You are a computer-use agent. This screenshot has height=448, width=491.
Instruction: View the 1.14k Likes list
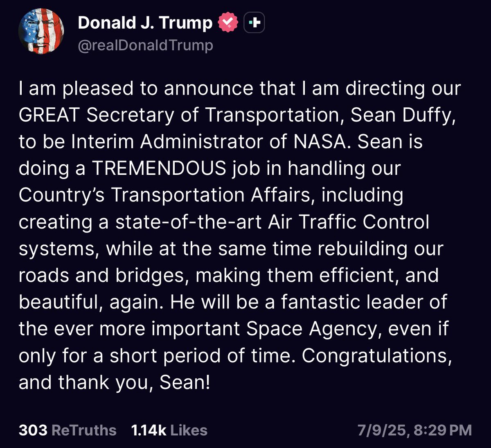coord(169,430)
